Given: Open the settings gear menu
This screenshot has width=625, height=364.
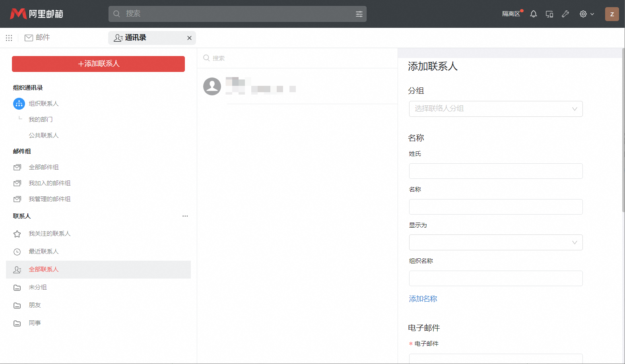Looking at the screenshot, I should [586, 14].
